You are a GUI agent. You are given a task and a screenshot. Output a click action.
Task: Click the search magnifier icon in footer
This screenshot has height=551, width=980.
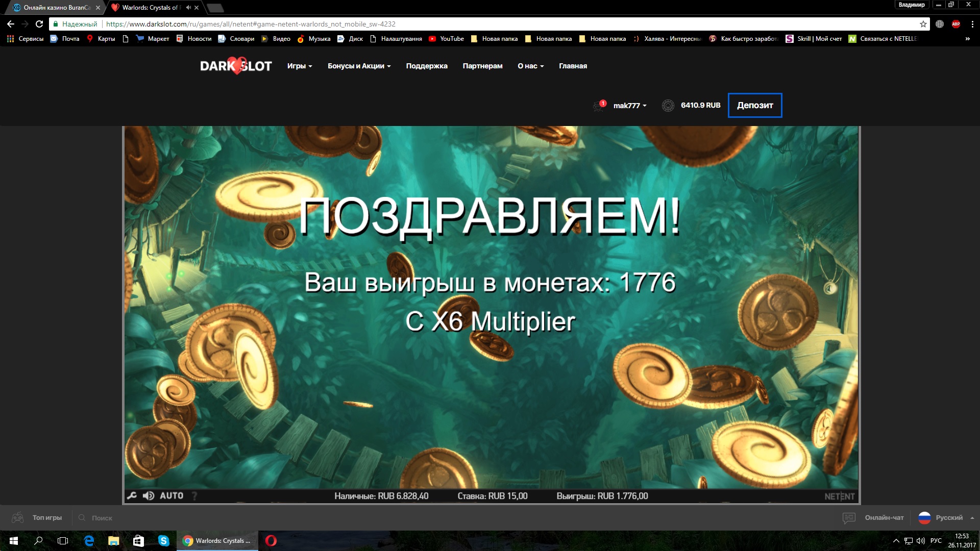[x=82, y=517]
